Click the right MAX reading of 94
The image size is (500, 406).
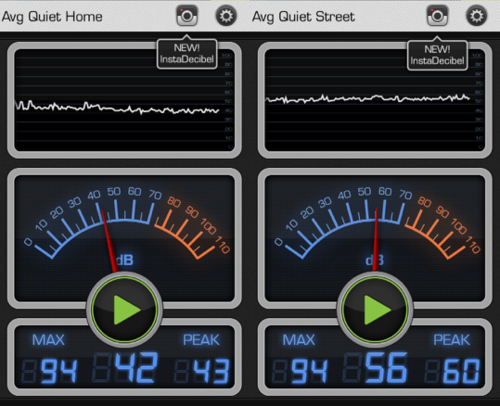coord(309,371)
